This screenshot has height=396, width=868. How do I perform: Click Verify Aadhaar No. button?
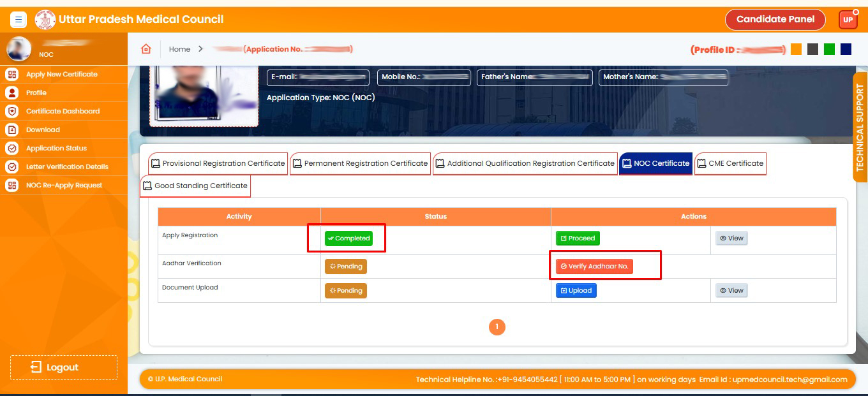(594, 267)
